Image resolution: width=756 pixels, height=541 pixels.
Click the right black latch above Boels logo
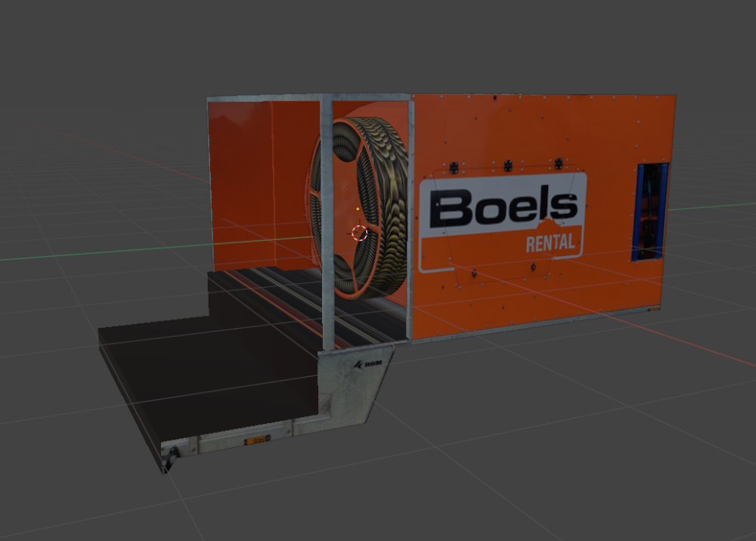click(559, 162)
